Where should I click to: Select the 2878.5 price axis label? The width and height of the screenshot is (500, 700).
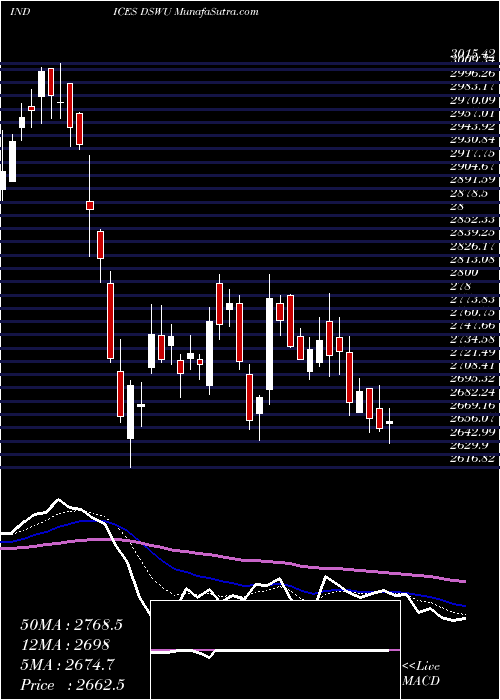[469, 194]
